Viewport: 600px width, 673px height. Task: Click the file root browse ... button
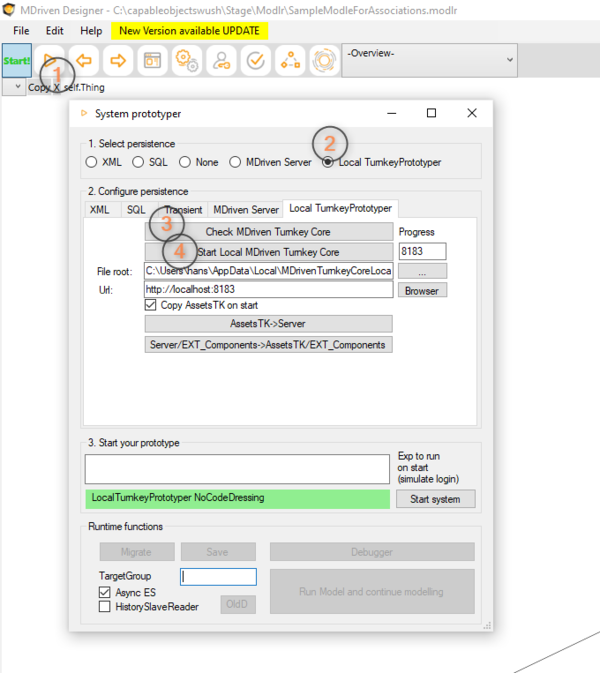[422, 271]
